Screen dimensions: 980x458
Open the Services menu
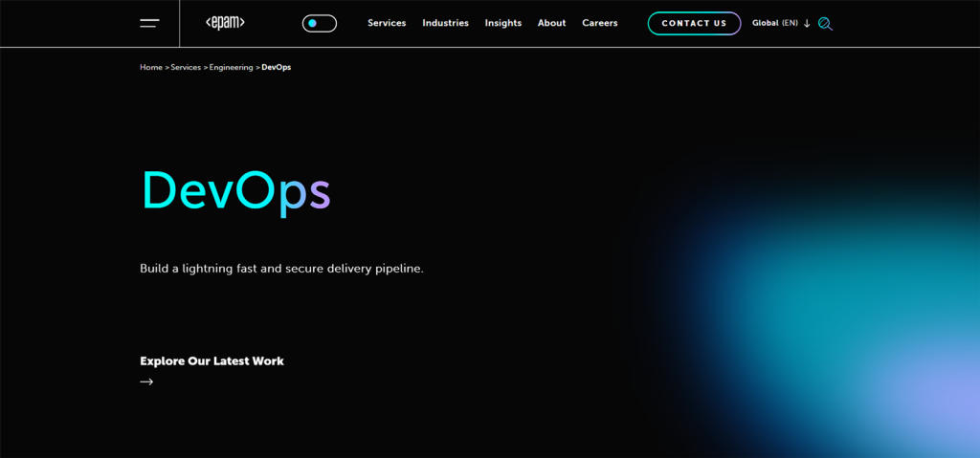click(x=387, y=23)
